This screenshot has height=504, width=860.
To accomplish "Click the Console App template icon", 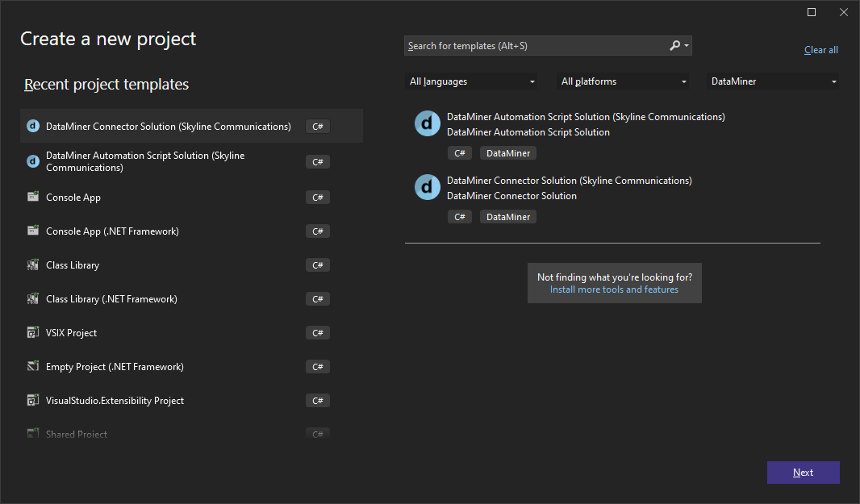I will click(32, 197).
